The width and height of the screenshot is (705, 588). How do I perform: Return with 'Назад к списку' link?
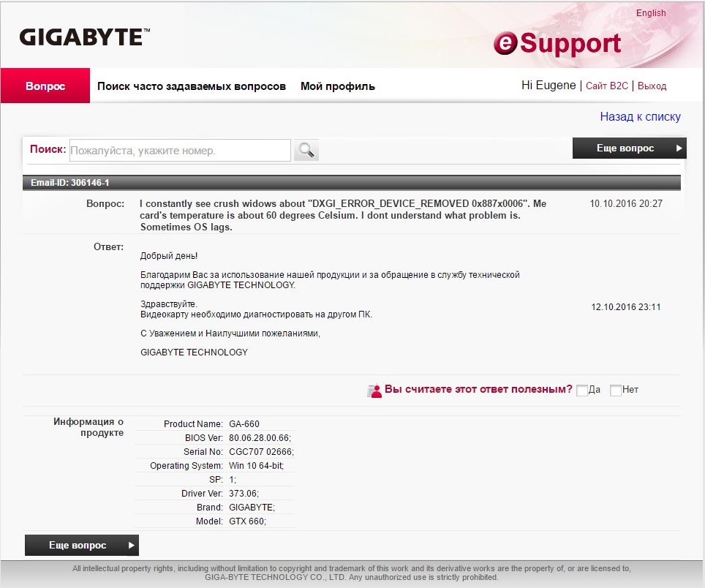(640, 117)
